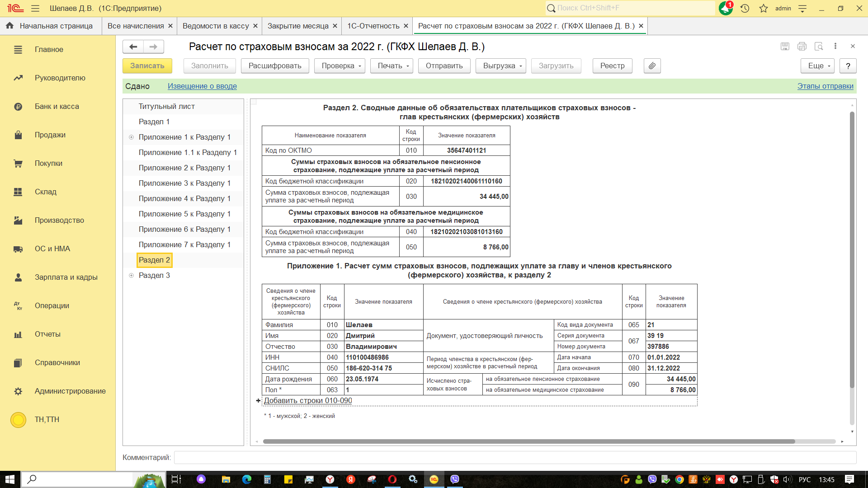
Task: Open favorites star icon
Action: (x=764, y=8)
